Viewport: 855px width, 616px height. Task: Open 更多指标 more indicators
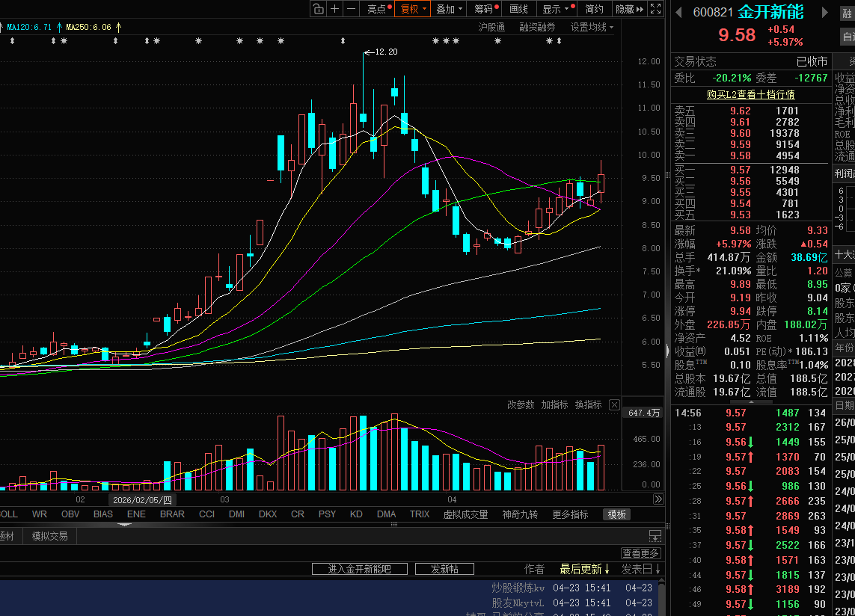570,514
